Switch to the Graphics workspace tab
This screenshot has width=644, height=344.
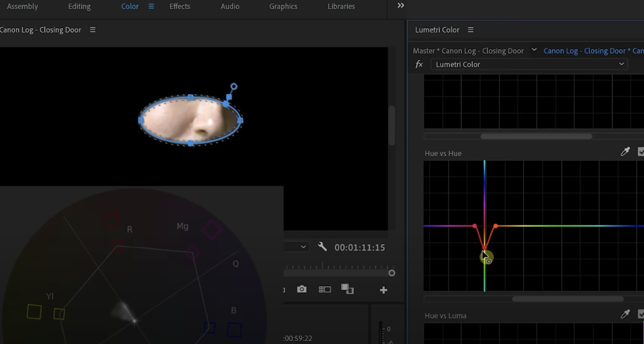283,7
